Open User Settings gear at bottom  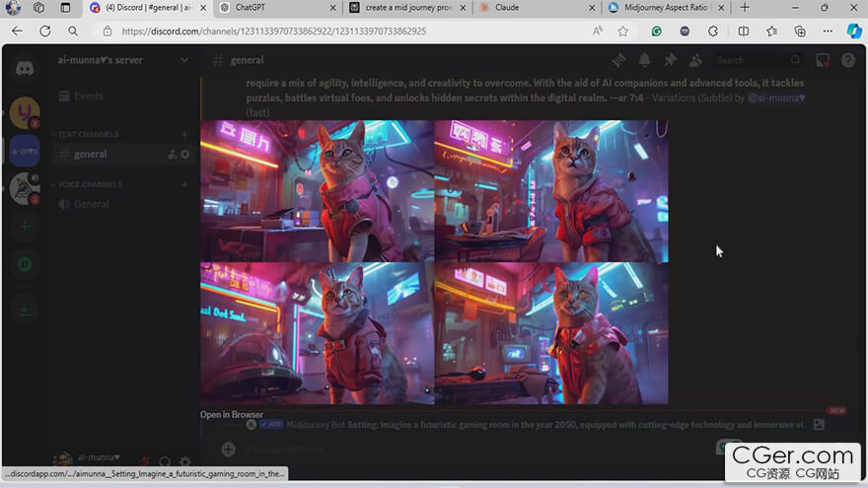click(x=184, y=461)
